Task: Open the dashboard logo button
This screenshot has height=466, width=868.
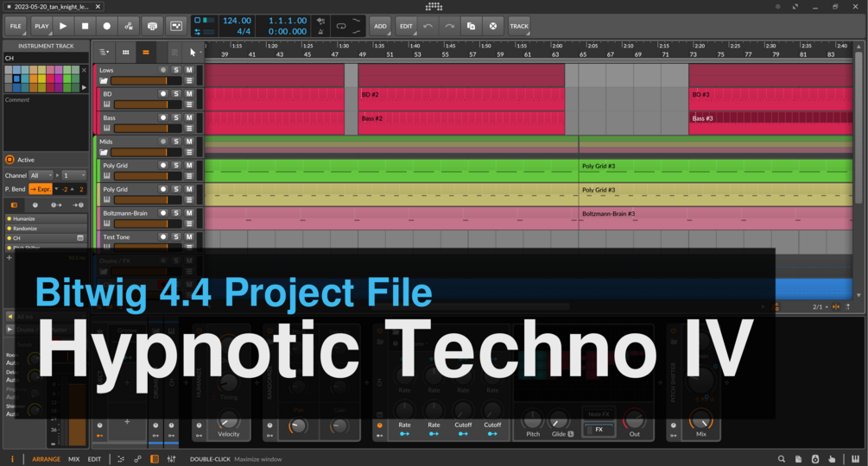Action: (x=434, y=7)
